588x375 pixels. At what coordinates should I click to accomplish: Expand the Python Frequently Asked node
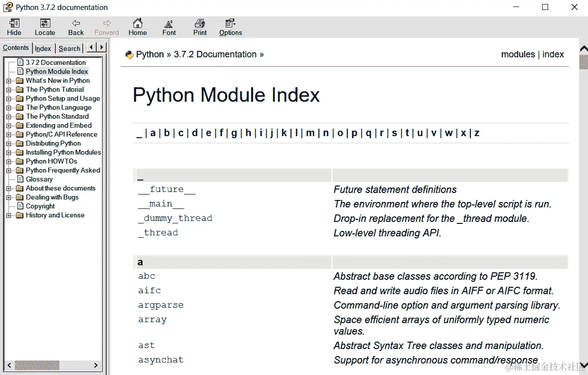pos(9,171)
